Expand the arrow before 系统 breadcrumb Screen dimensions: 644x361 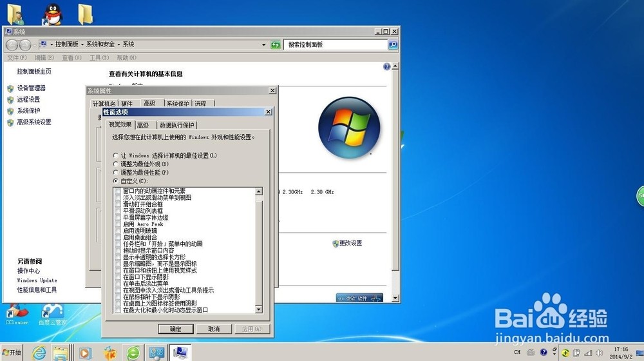(x=119, y=44)
